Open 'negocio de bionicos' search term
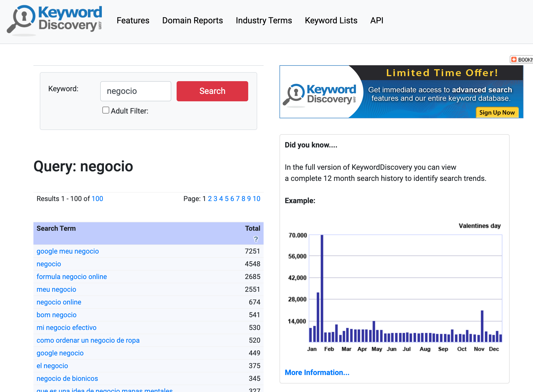Image resolution: width=533 pixels, height=392 pixels. [67, 378]
